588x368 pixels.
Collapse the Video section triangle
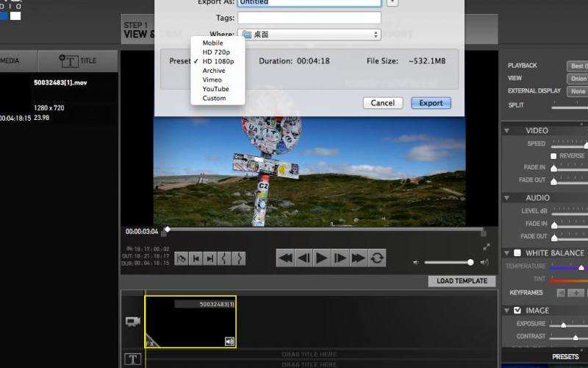[507, 131]
